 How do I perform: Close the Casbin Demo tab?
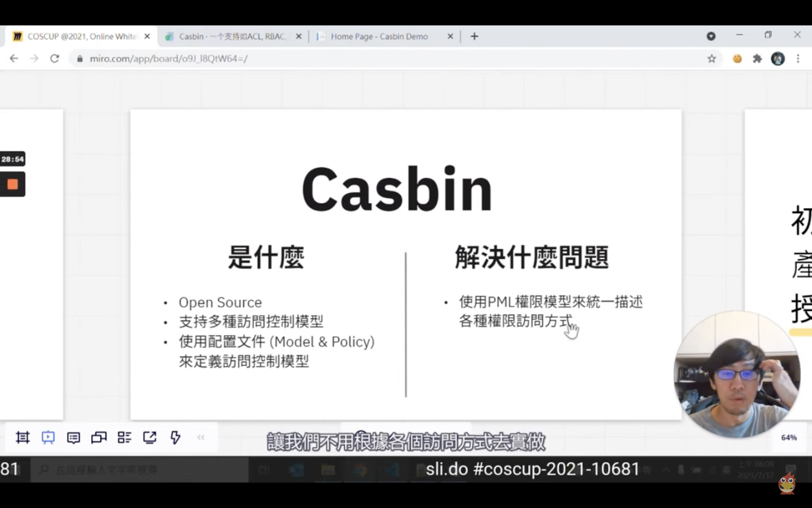point(450,36)
